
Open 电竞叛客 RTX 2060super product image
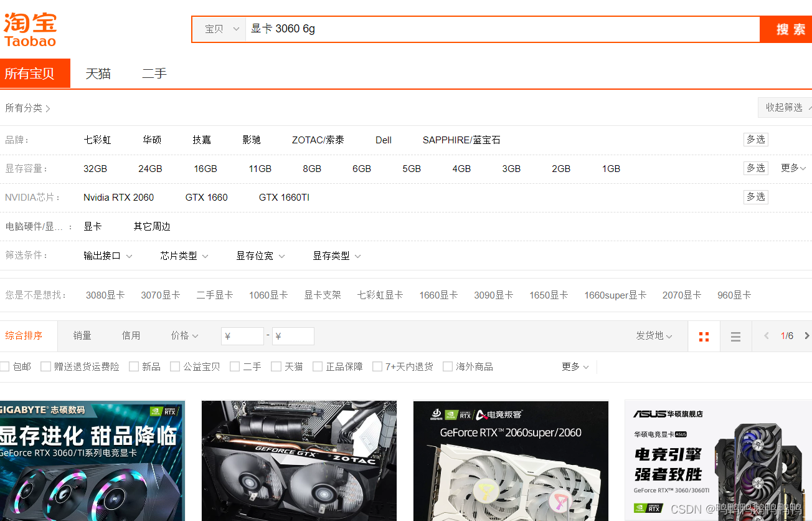coord(511,461)
